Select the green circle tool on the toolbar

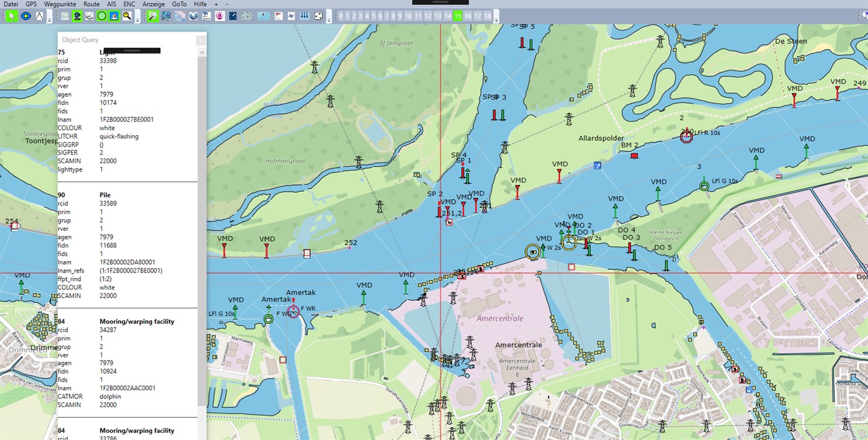point(102,16)
